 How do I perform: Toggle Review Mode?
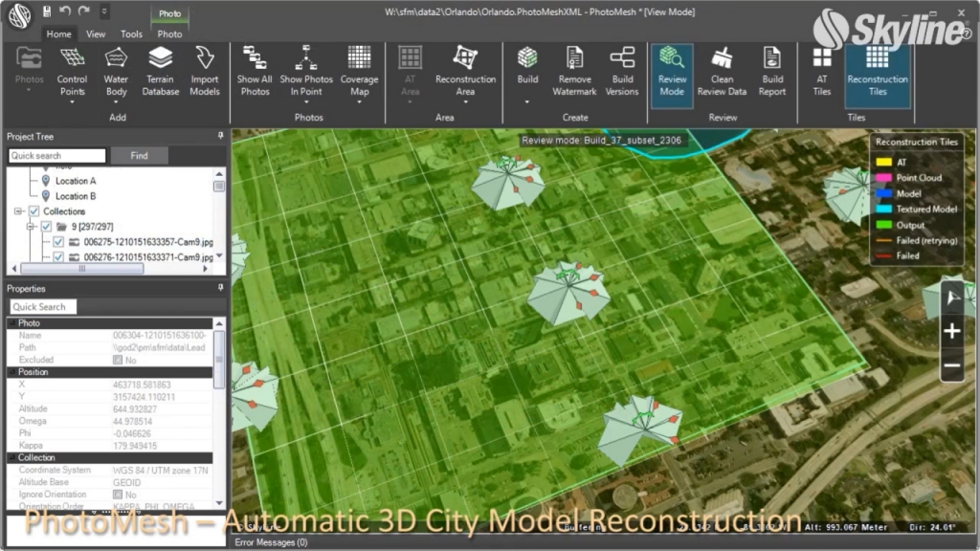pyautogui.click(x=672, y=75)
